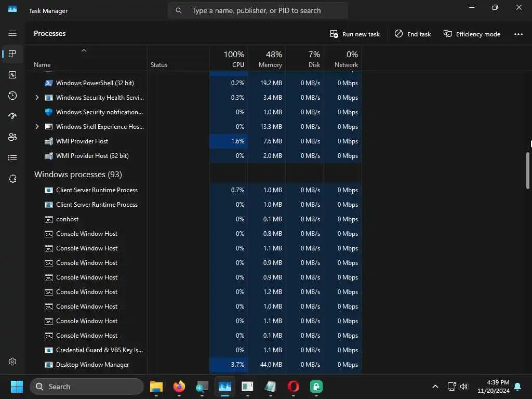This screenshot has height=399, width=532.
Task: Open the notification bell in system tray
Action: (518, 387)
